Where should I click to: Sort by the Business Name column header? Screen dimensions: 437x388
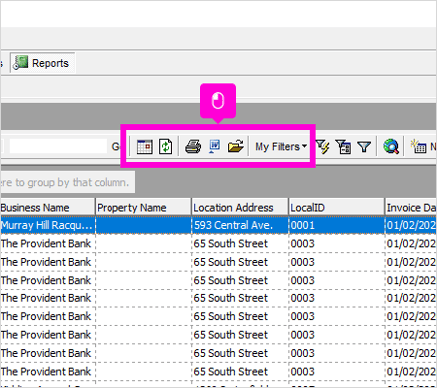tap(47, 208)
